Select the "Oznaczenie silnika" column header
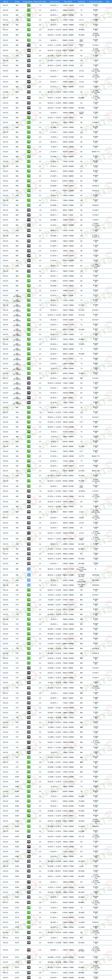Viewport: 112px width, 980px height. coord(96,2)
